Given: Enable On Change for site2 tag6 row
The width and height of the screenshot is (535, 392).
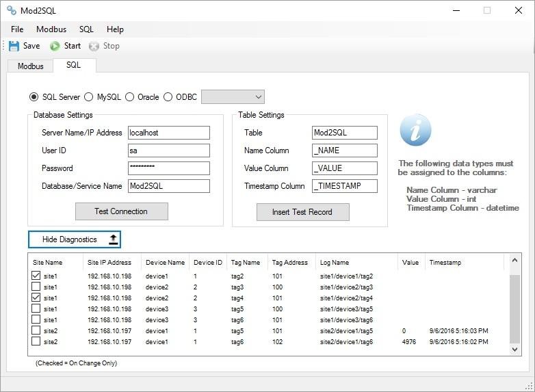Looking at the screenshot, I should pos(36,341).
